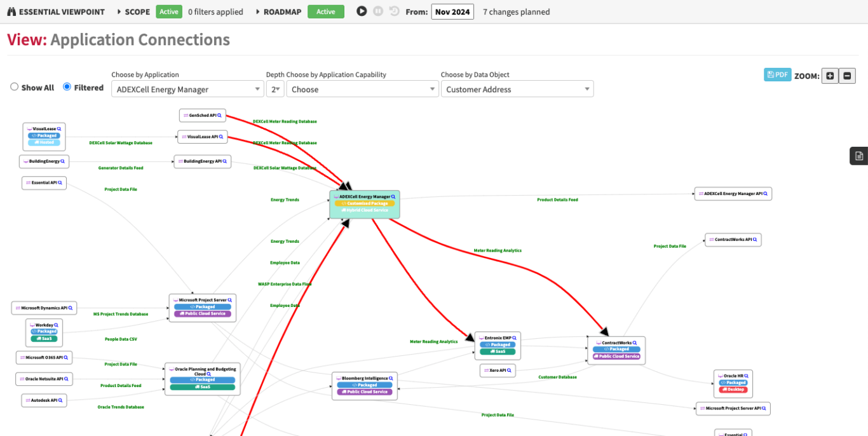Click magnifier on Oracle Planning and Budgeting Cloud
The image size is (868, 436).
pos(209,374)
